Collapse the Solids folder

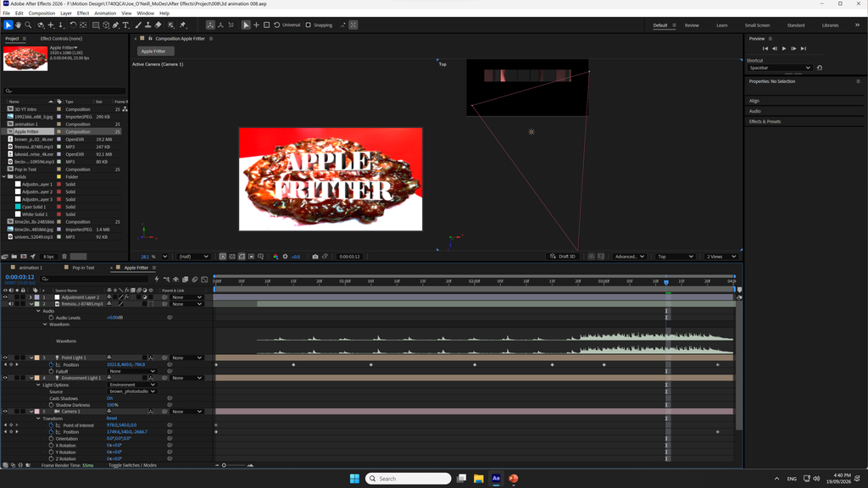pyautogui.click(x=4, y=177)
